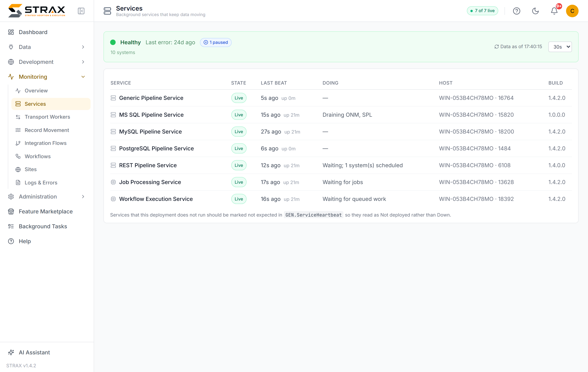Open AI Assistant sparkle icon
The width and height of the screenshot is (588, 372).
click(x=11, y=352)
